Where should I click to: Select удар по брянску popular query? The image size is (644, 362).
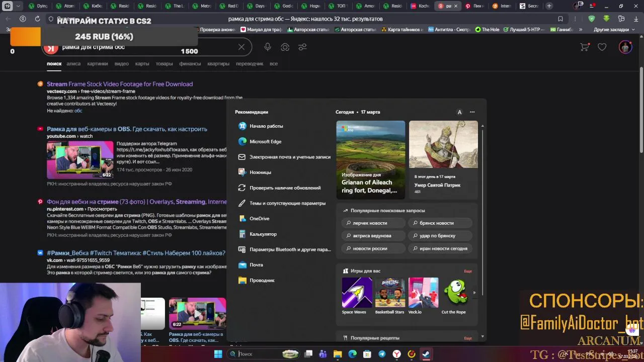click(x=440, y=235)
